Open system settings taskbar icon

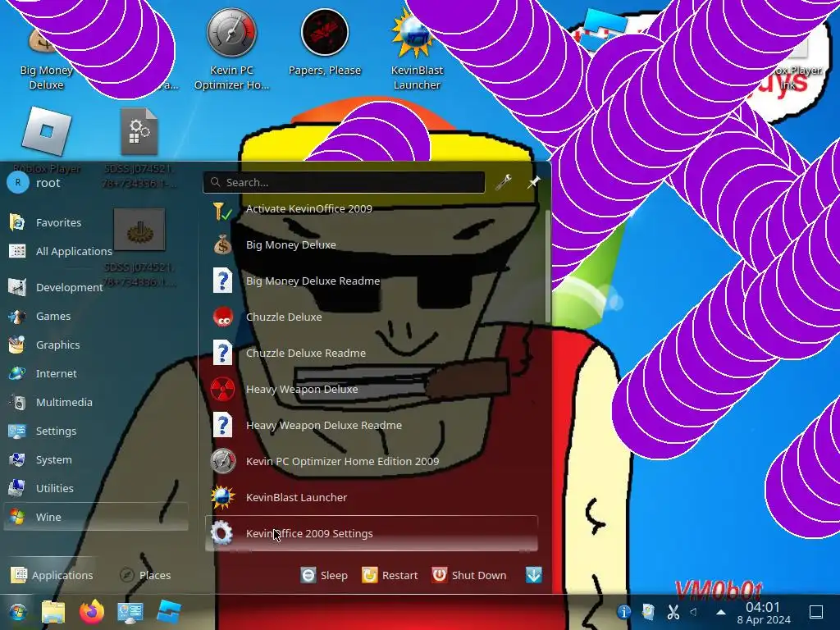point(130,612)
